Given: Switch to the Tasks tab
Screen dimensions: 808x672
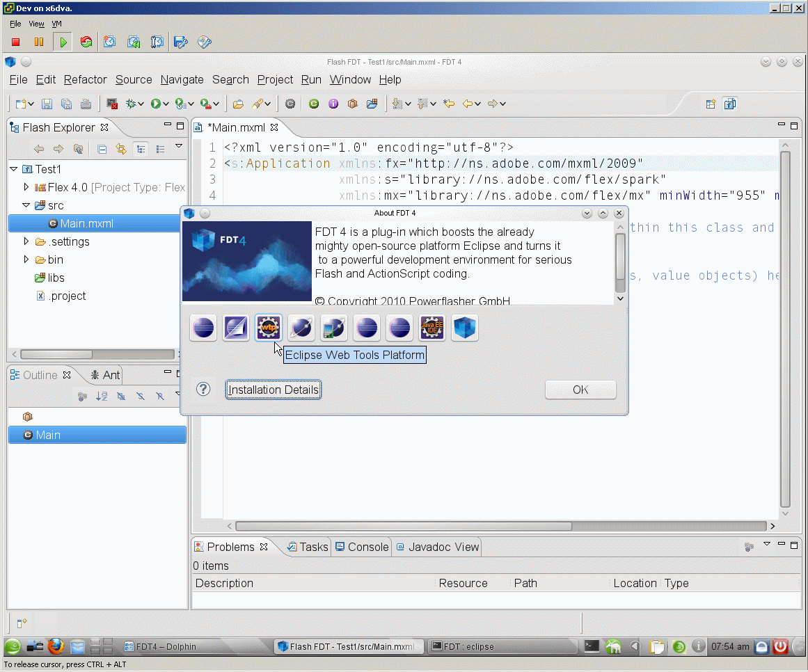Looking at the screenshot, I should click(x=308, y=547).
